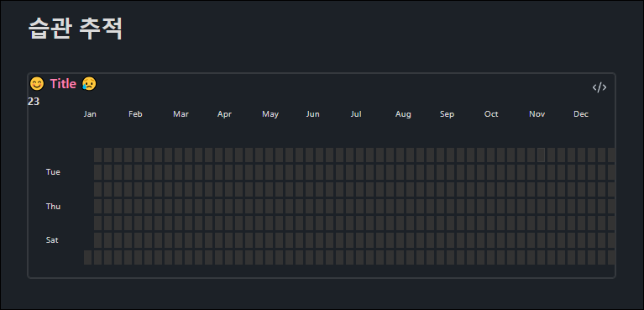Click the smiling face emoji before Title

point(37,84)
